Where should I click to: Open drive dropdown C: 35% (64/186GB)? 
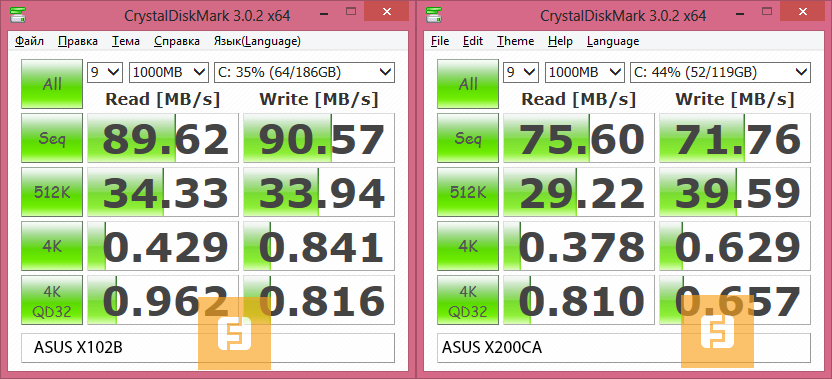(305, 73)
